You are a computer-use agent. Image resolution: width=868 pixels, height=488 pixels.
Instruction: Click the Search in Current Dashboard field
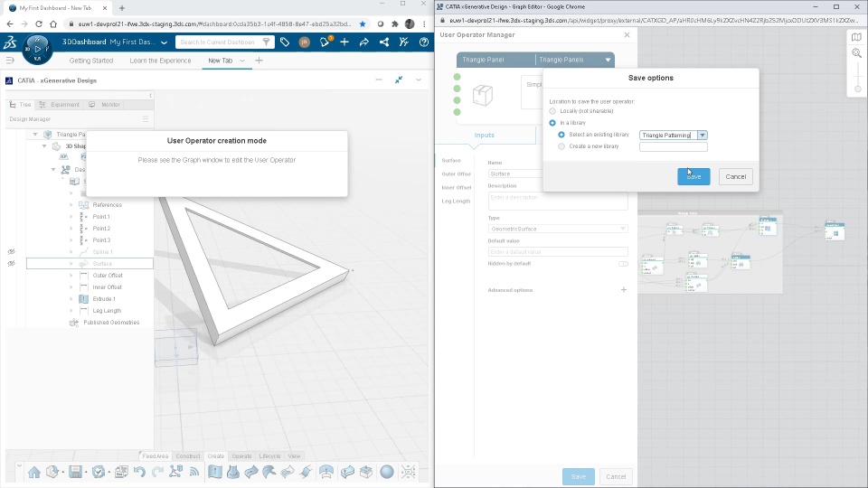(218, 42)
